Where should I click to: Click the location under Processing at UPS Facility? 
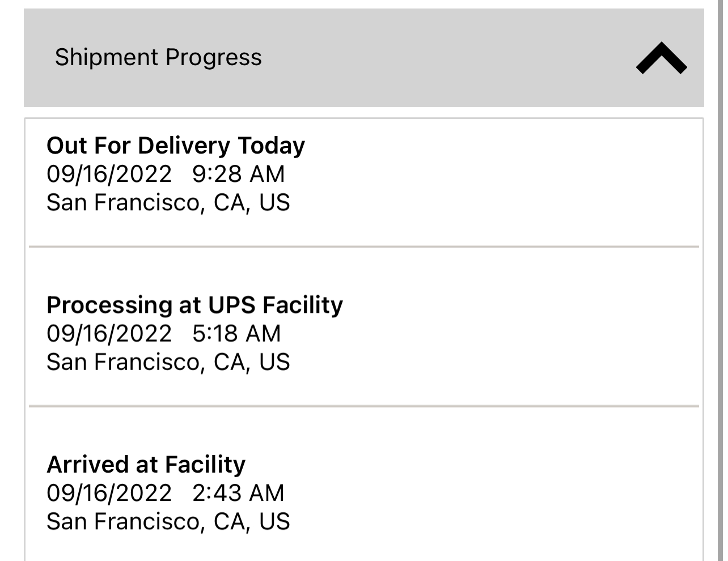pyautogui.click(x=168, y=362)
